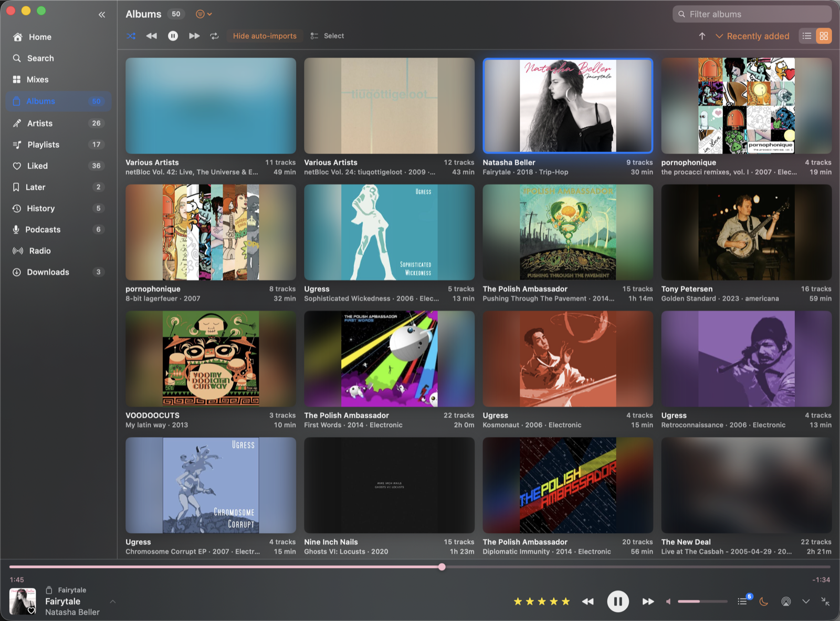Pause playback from the top toolbar
Screen dimensions: 840x621
[173, 36]
